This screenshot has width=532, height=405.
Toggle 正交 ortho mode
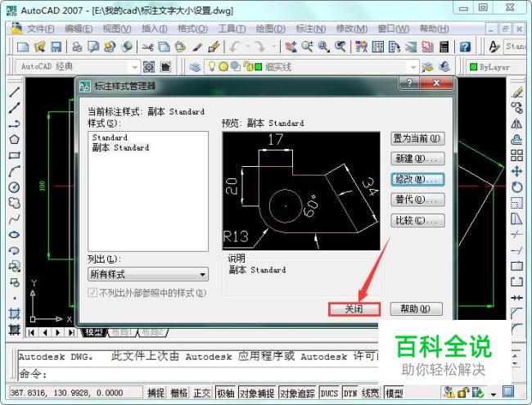[x=202, y=393]
